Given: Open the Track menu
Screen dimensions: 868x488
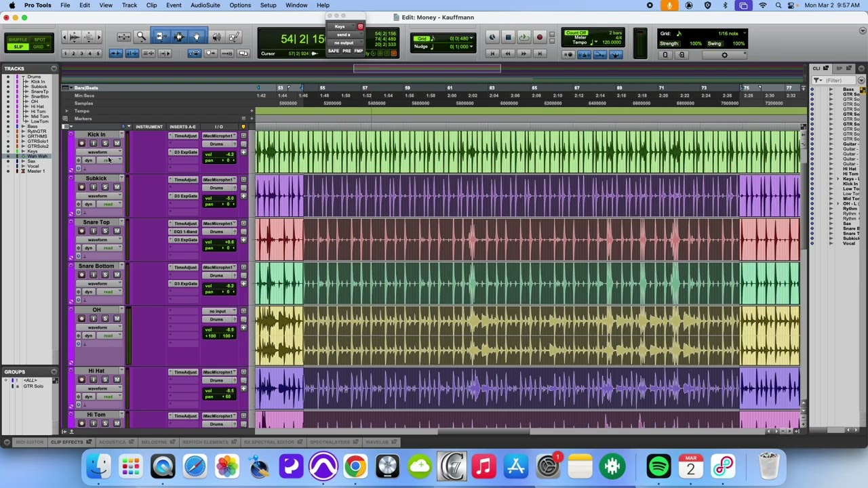Looking at the screenshot, I should [130, 5].
